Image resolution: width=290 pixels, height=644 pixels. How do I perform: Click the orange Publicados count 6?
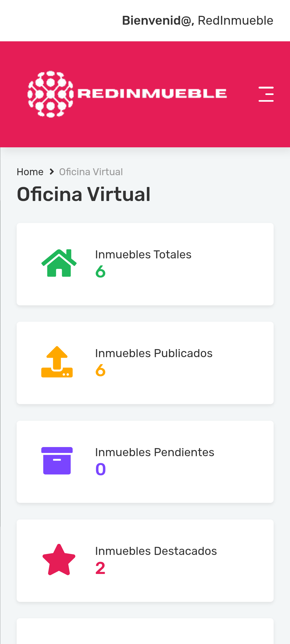100,370
